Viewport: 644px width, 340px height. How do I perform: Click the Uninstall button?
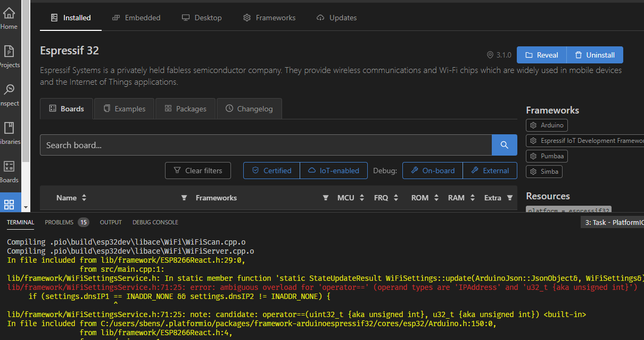pos(595,55)
